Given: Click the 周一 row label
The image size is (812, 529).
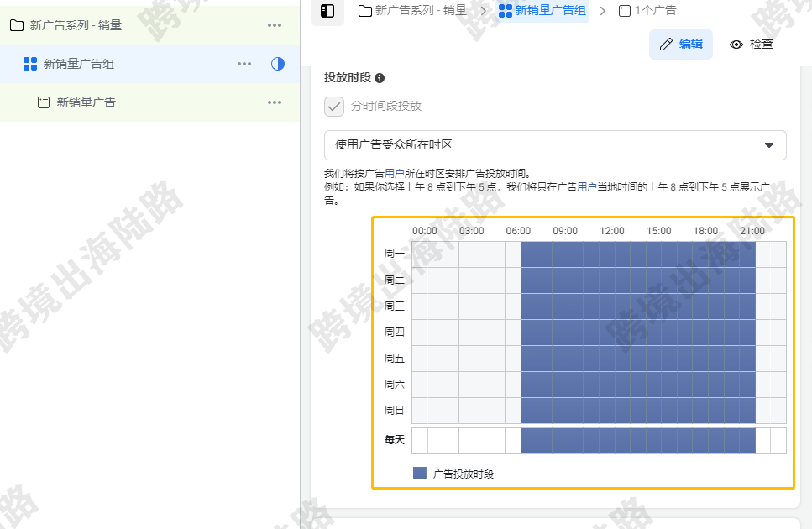Looking at the screenshot, I should tap(394, 254).
